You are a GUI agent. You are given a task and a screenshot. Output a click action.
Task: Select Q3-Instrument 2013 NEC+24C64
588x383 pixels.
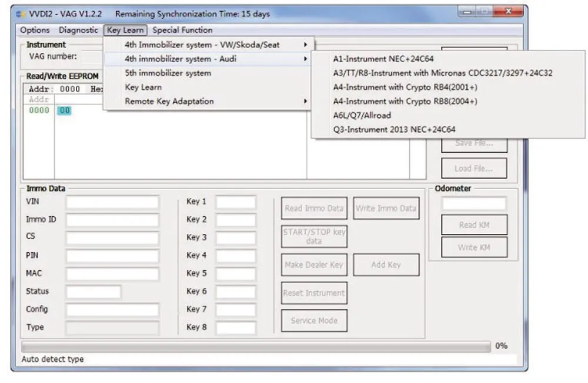coord(447,130)
